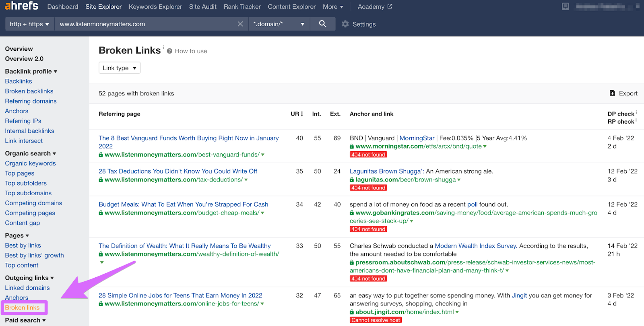Click the notifications icon in the top bar
The height and width of the screenshot is (326, 644).
[x=566, y=6]
